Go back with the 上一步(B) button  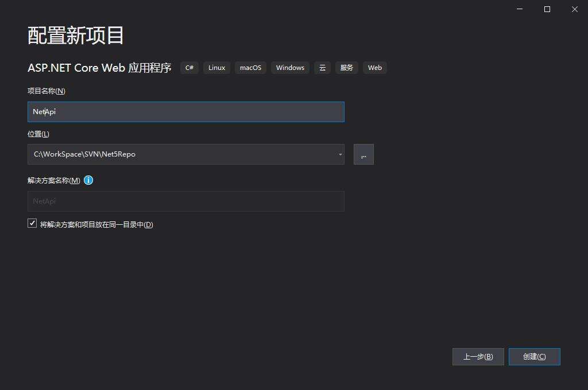[478, 357]
